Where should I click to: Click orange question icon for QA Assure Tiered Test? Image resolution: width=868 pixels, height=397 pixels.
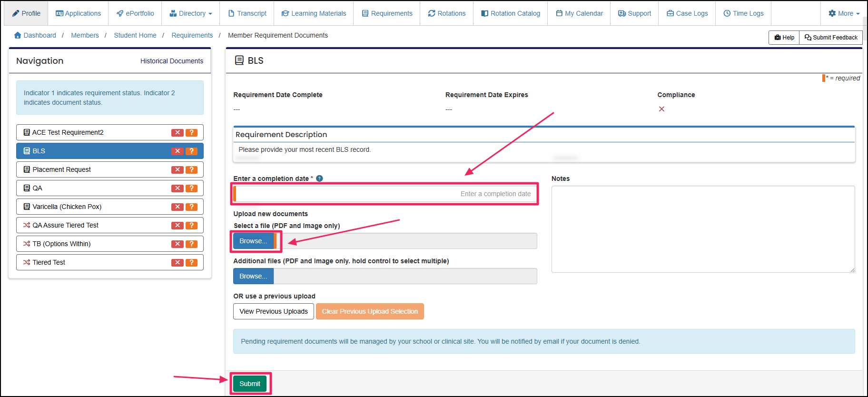(x=191, y=226)
